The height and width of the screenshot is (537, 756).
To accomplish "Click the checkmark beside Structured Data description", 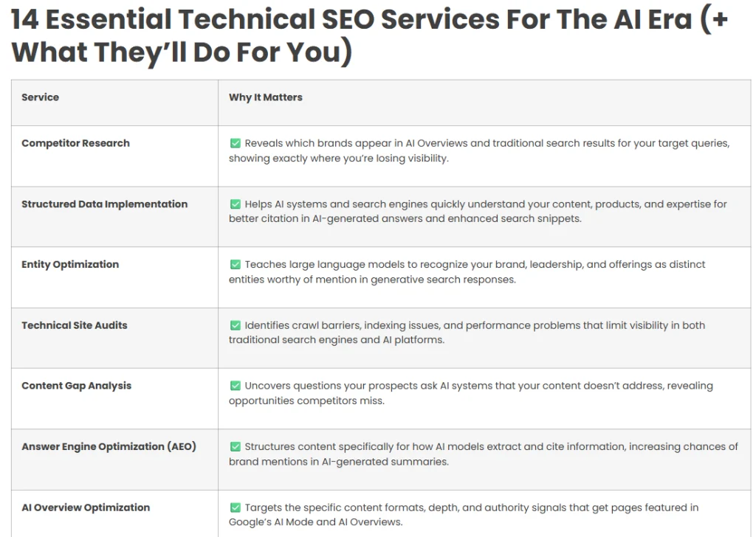I will pyautogui.click(x=235, y=204).
